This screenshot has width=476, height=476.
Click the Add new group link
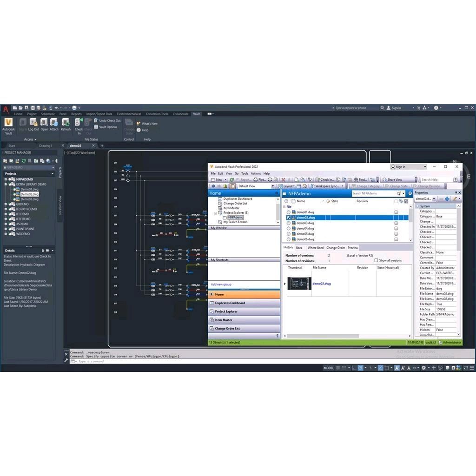pos(221,284)
